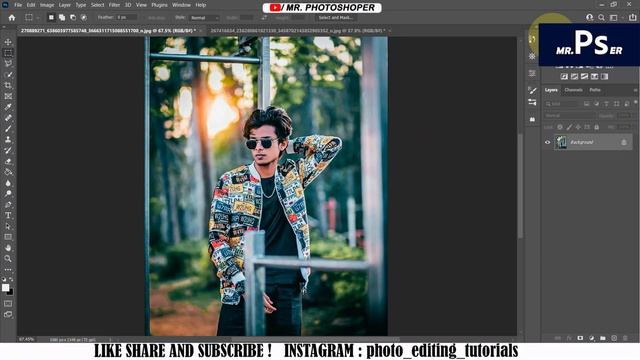
Task: Open the Search icon at top right
Action: pyautogui.click(x=601, y=18)
